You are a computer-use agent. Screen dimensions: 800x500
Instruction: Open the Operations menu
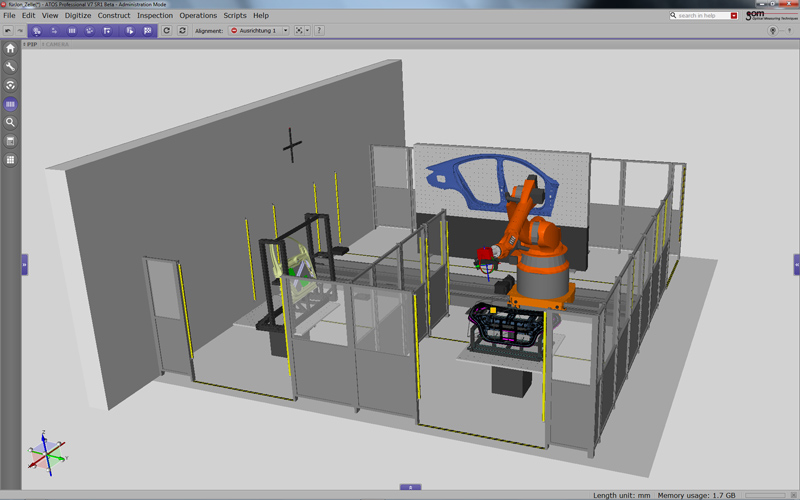click(x=198, y=16)
